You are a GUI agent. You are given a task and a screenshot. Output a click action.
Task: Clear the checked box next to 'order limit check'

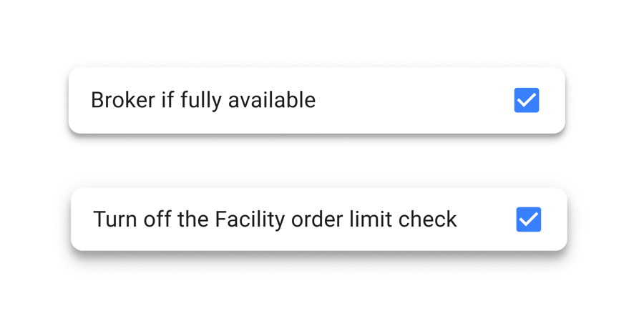click(x=529, y=219)
